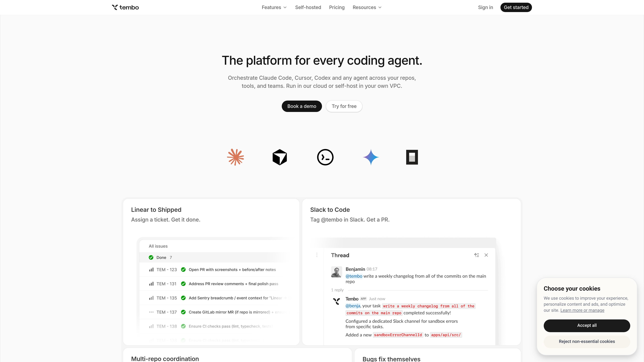The height and width of the screenshot is (362, 644).
Task: Click the "Benjamin" sender name
Action: 355,269
